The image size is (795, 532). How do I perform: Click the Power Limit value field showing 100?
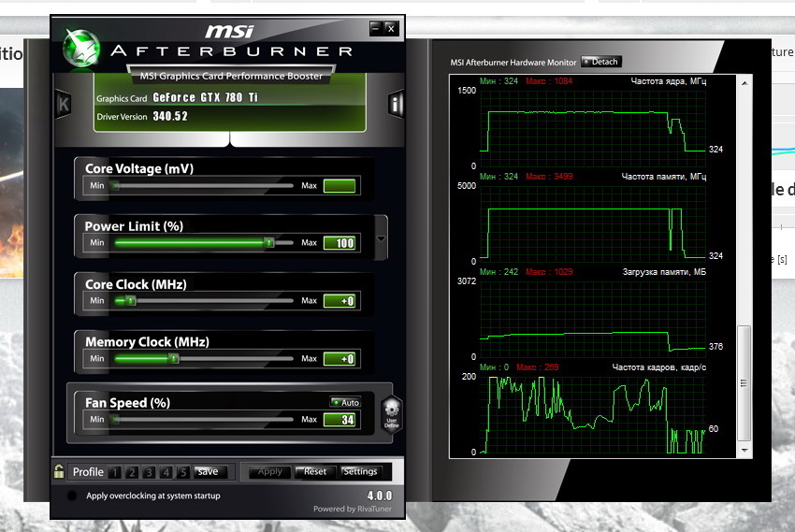(x=340, y=243)
